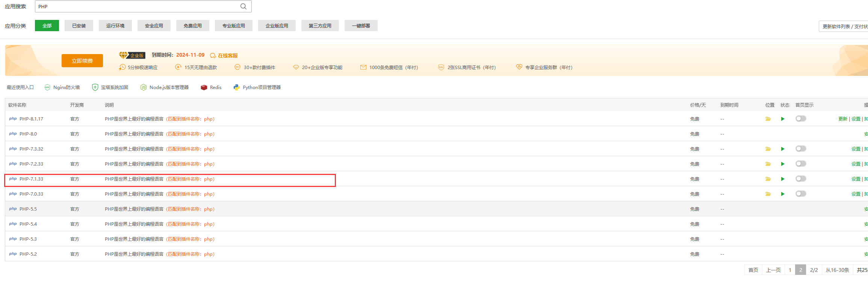Click the 软件名称 column header
The height and width of the screenshot is (282, 868).
coord(17,105)
